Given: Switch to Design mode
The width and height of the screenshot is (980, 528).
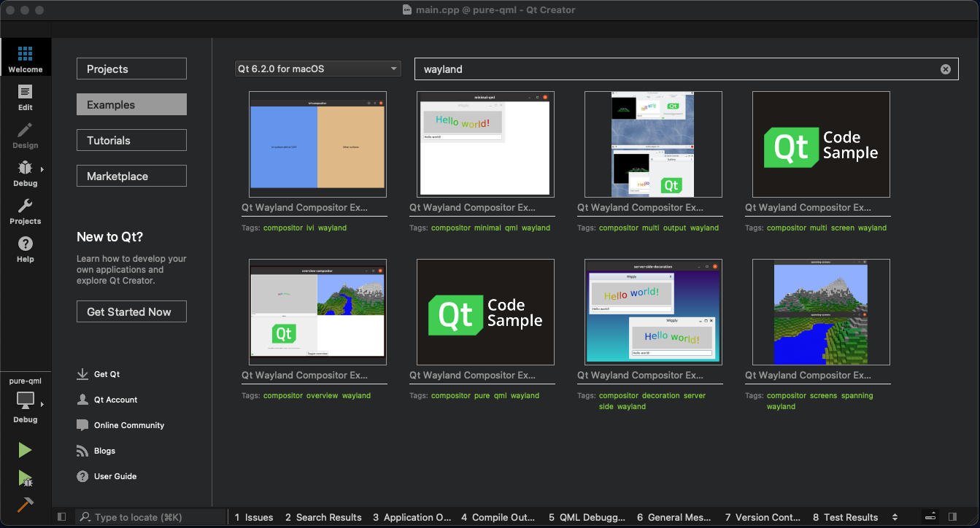Looking at the screenshot, I should click(26, 136).
